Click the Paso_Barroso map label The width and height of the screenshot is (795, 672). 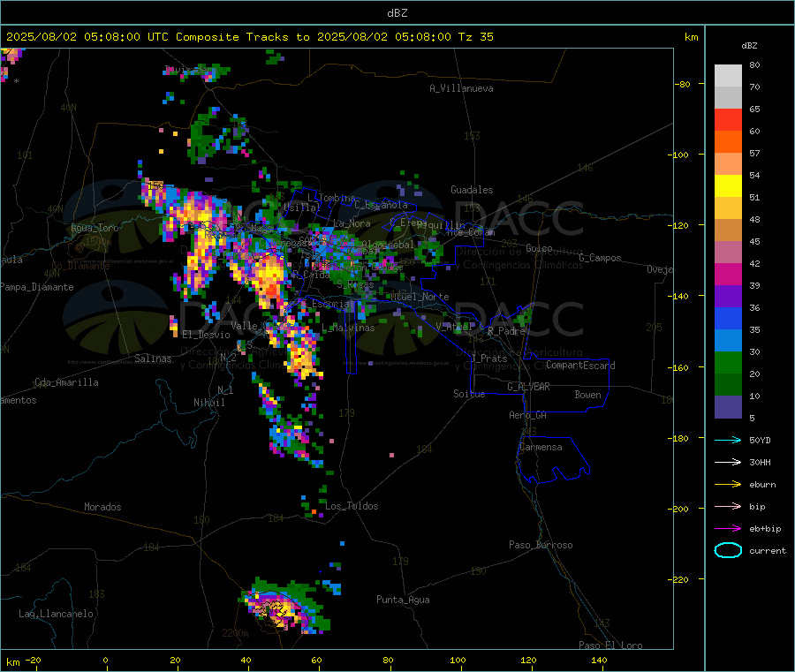pos(541,546)
